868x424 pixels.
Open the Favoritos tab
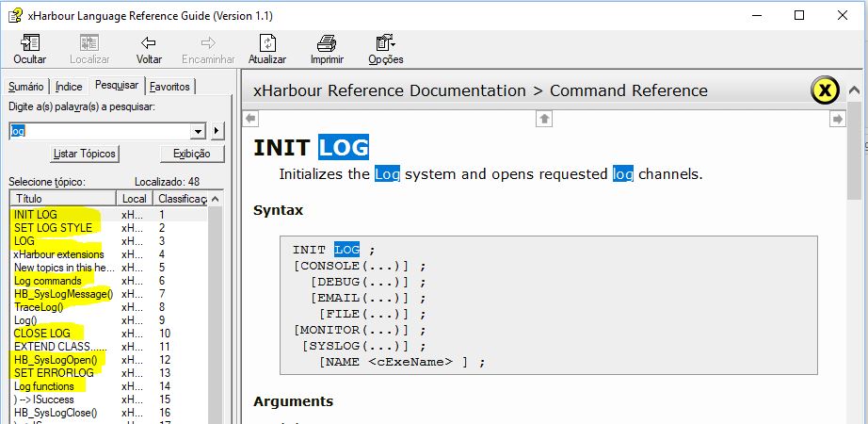coord(170,87)
